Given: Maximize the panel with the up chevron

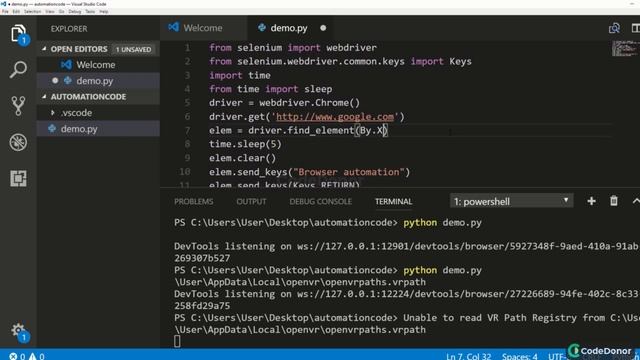Looking at the screenshot, I should coord(636,201).
